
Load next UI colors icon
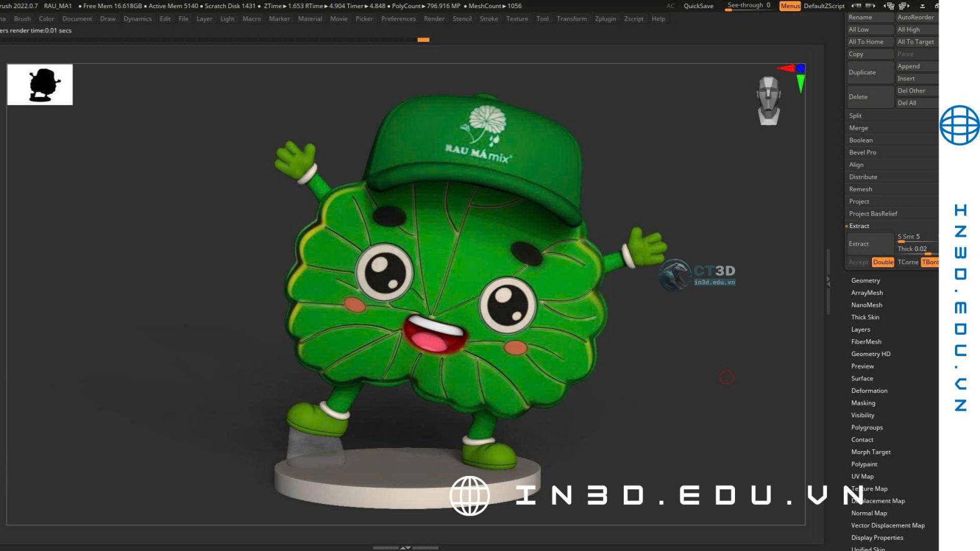[870, 6]
